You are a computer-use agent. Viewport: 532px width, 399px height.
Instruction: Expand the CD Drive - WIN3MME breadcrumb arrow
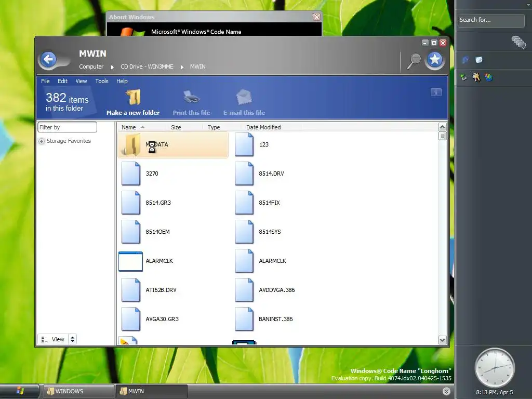[182, 67]
